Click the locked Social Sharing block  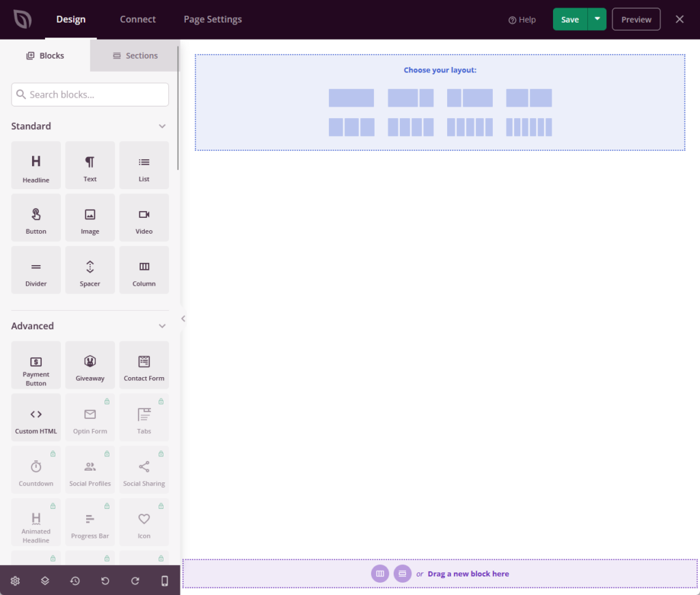pyautogui.click(x=144, y=470)
